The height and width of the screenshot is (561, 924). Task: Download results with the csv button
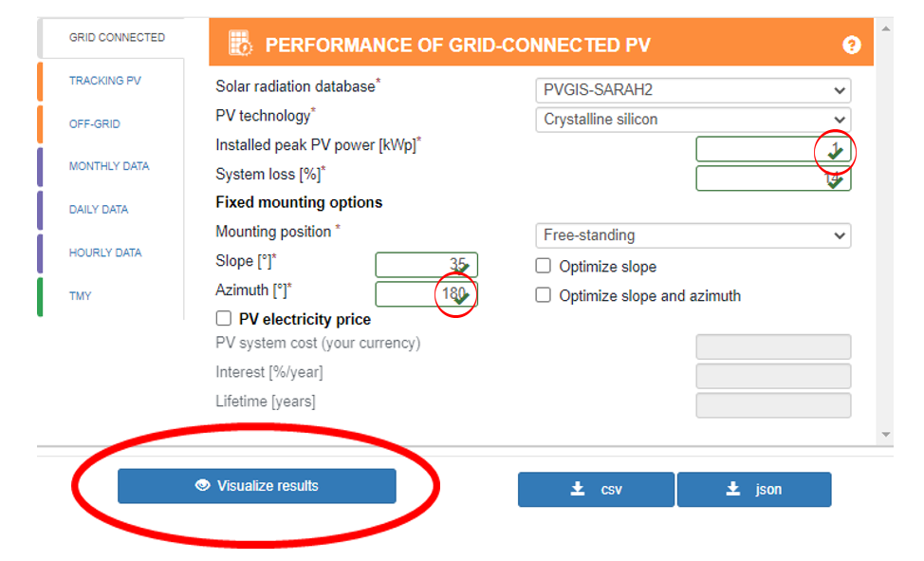tap(596, 490)
